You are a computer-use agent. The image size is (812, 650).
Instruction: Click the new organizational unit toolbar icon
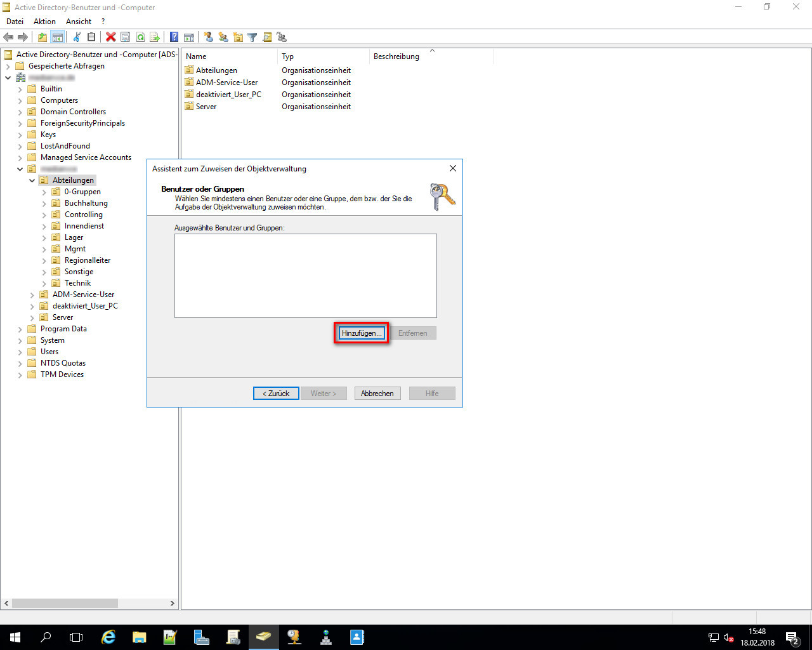[237, 37]
